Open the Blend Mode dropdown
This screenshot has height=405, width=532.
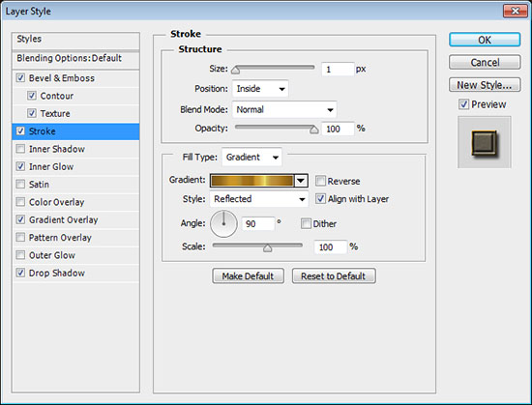(284, 109)
